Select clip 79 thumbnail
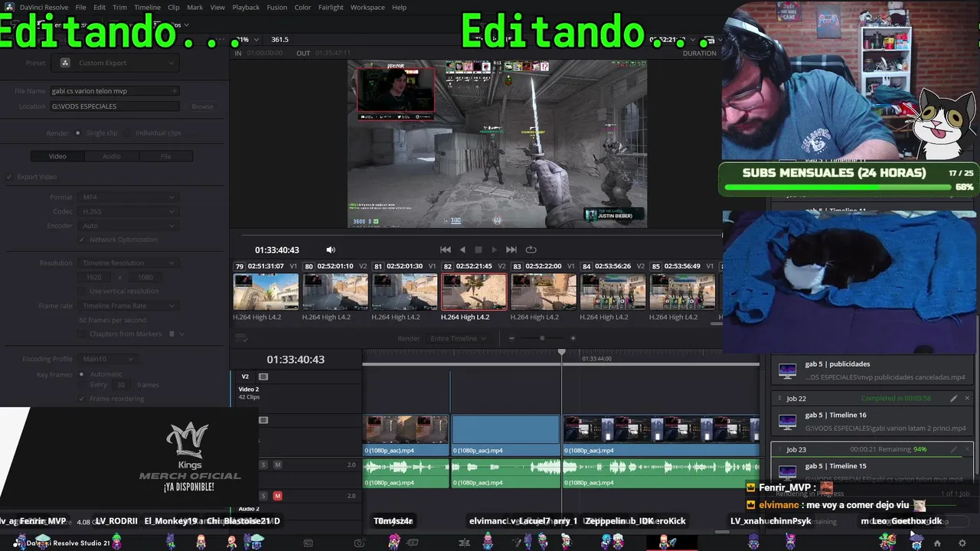The image size is (980, 551). [x=266, y=292]
